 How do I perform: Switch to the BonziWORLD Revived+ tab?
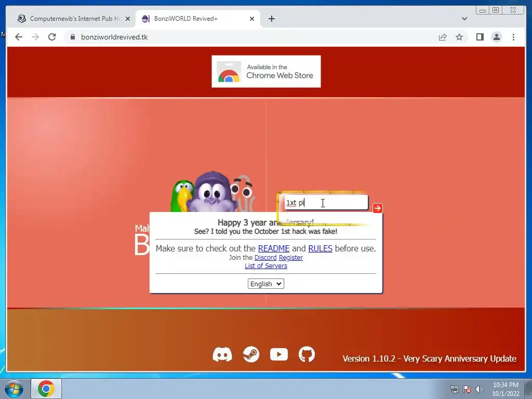tap(198, 19)
